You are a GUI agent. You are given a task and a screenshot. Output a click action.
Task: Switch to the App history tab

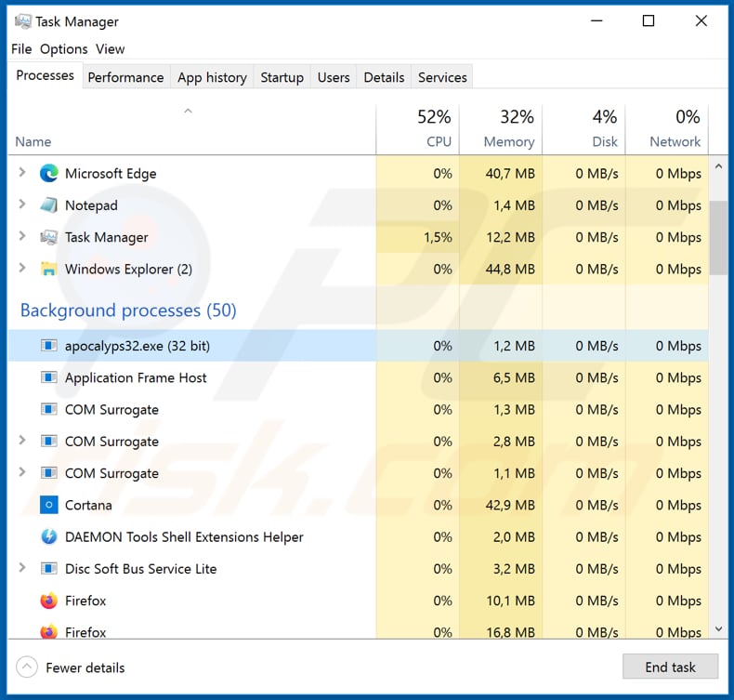[x=212, y=77]
